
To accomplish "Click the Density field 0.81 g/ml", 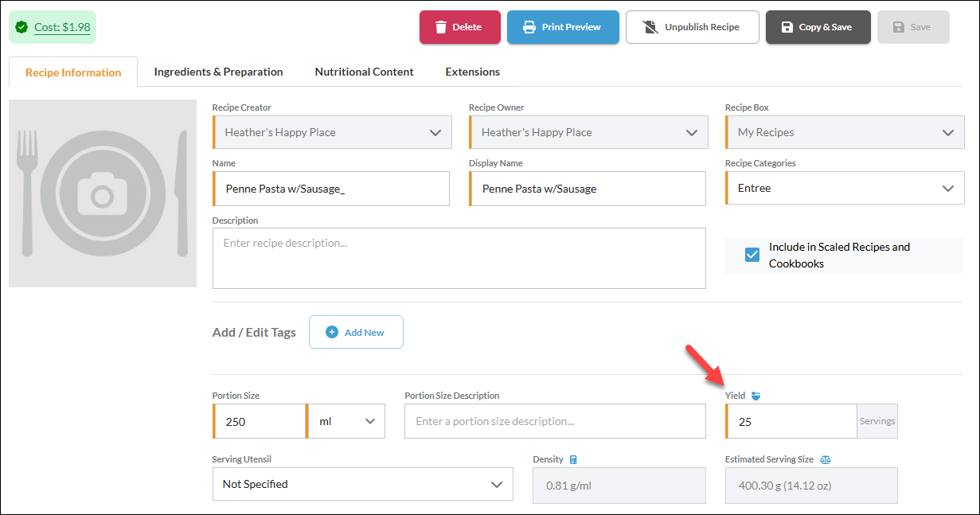I will (619, 486).
